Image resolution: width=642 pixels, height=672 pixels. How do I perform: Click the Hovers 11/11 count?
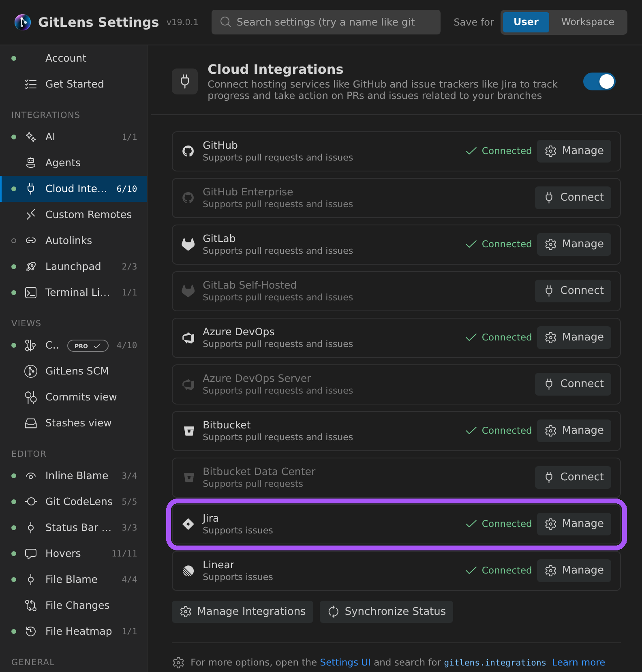tap(124, 554)
